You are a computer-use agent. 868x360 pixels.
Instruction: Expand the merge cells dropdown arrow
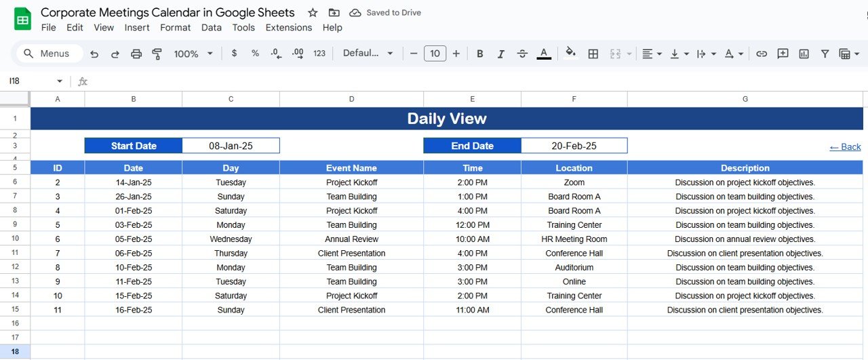coord(629,54)
